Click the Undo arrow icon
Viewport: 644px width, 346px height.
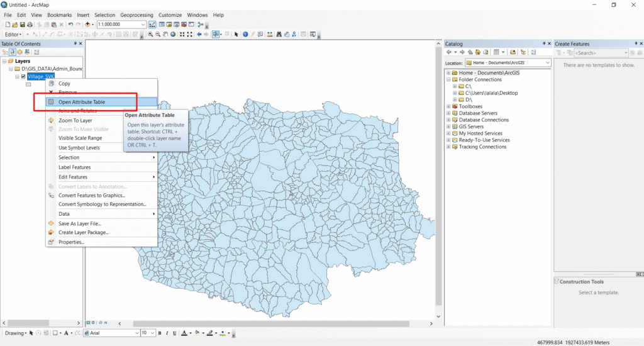click(70, 25)
